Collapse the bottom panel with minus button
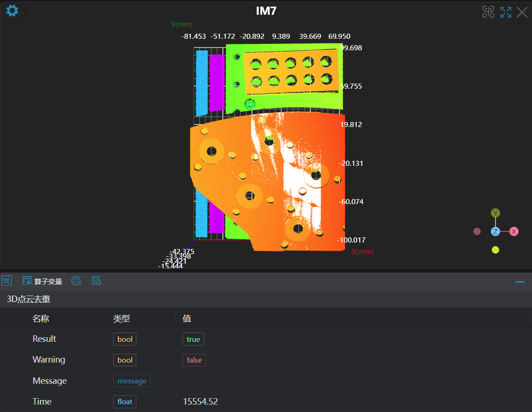The image size is (532, 412). click(x=520, y=281)
